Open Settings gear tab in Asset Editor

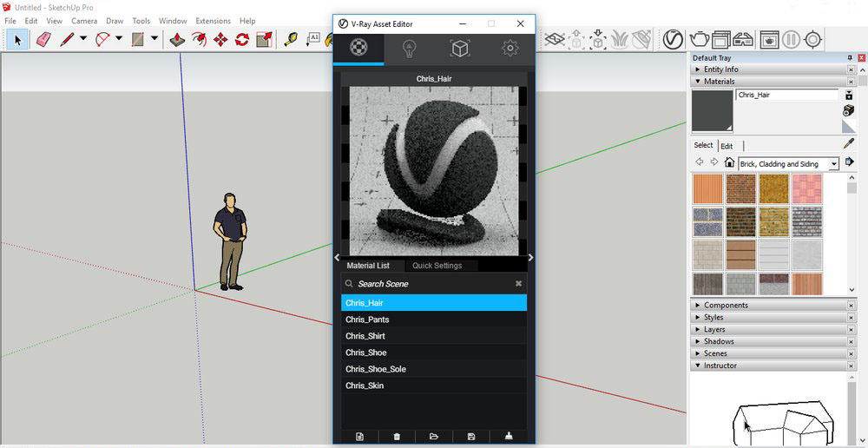(510, 49)
